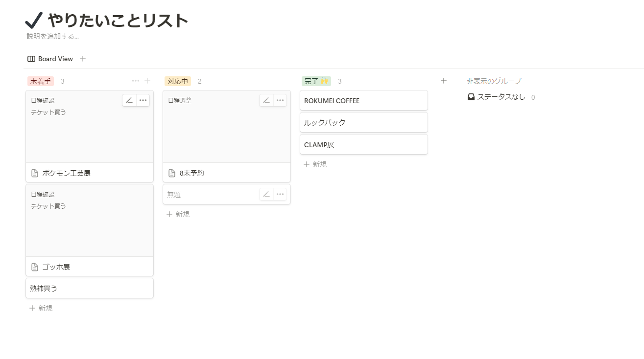This screenshot has width=644, height=359.
Task: Click edit pencil on 8末予約 card
Action: tap(266, 100)
